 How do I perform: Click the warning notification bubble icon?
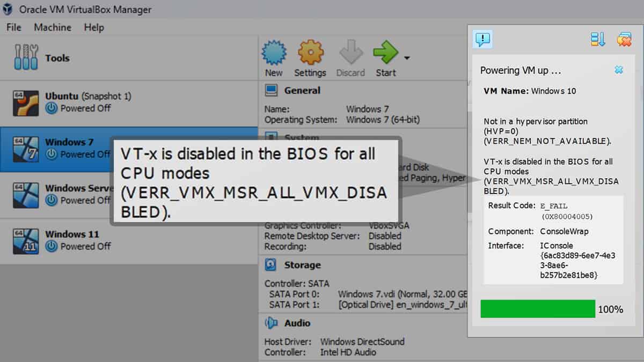[x=482, y=39]
